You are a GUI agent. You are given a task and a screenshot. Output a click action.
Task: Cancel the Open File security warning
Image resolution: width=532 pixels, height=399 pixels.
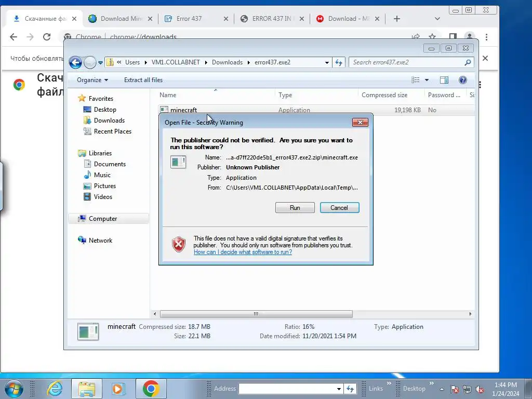339,208
